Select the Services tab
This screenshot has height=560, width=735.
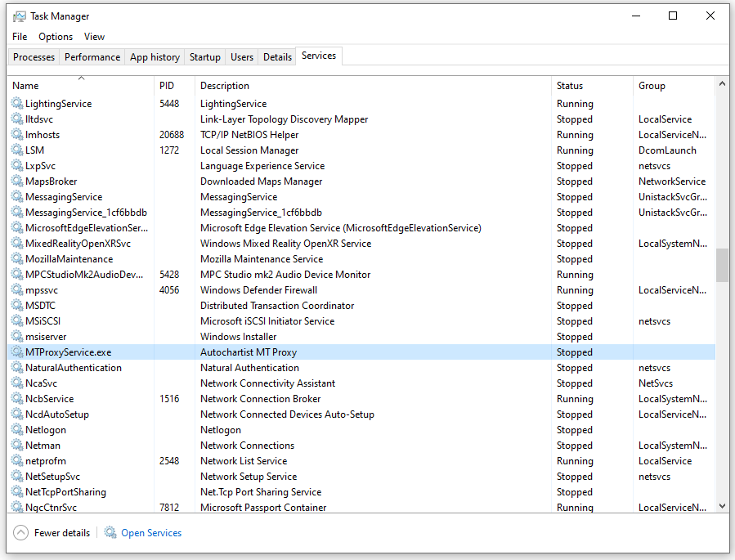tap(319, 56)
